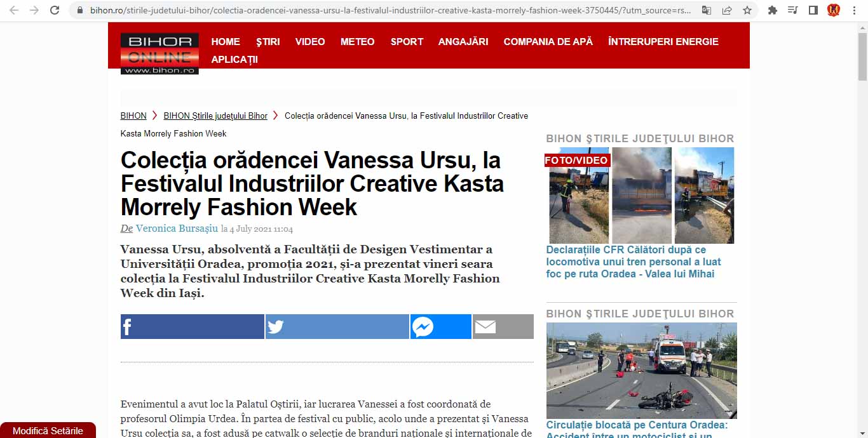
Task: Click the translate page icon in the address bar
Action: tap(707, 10)
